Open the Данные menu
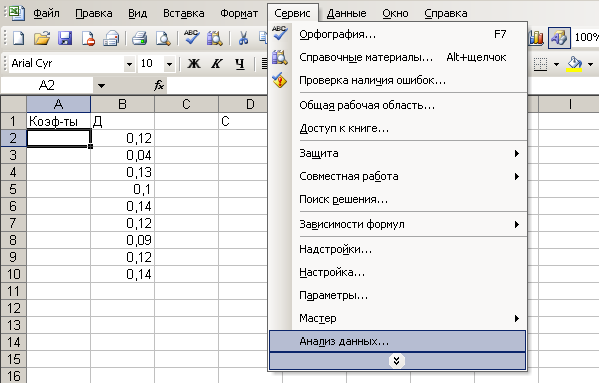Image resolution: width=600 pixels, height=383 pixels. (x=347, y=13)
